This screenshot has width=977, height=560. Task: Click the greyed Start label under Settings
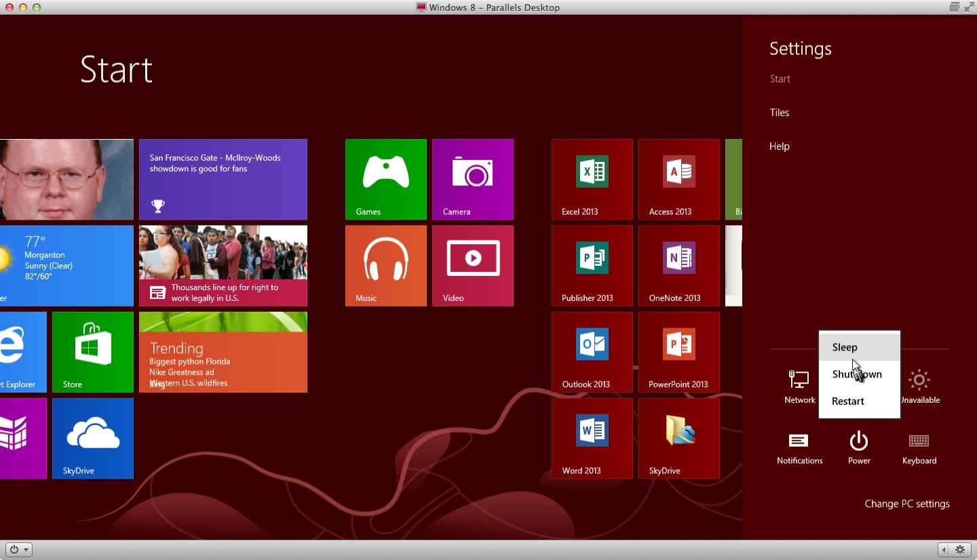coord(780,79)
